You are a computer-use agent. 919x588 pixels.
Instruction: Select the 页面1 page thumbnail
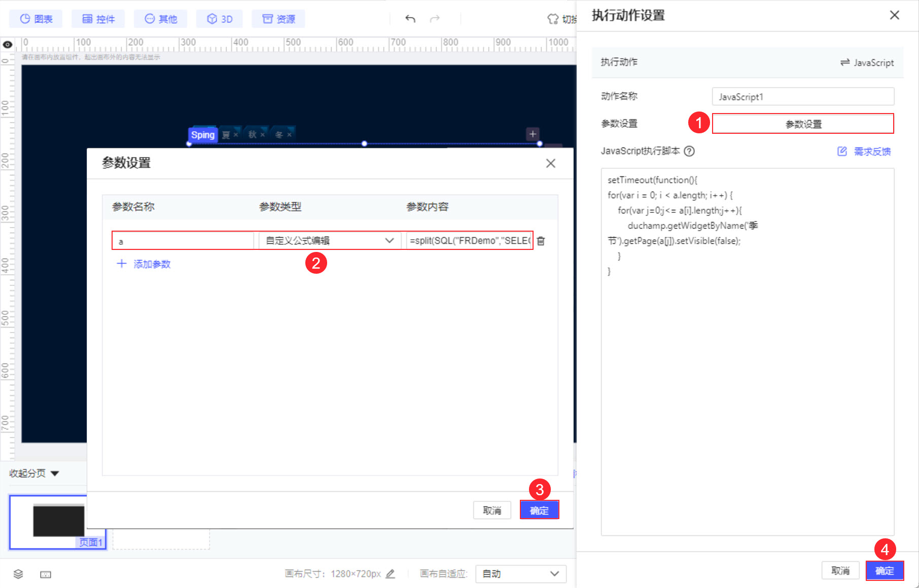[58, 522]
